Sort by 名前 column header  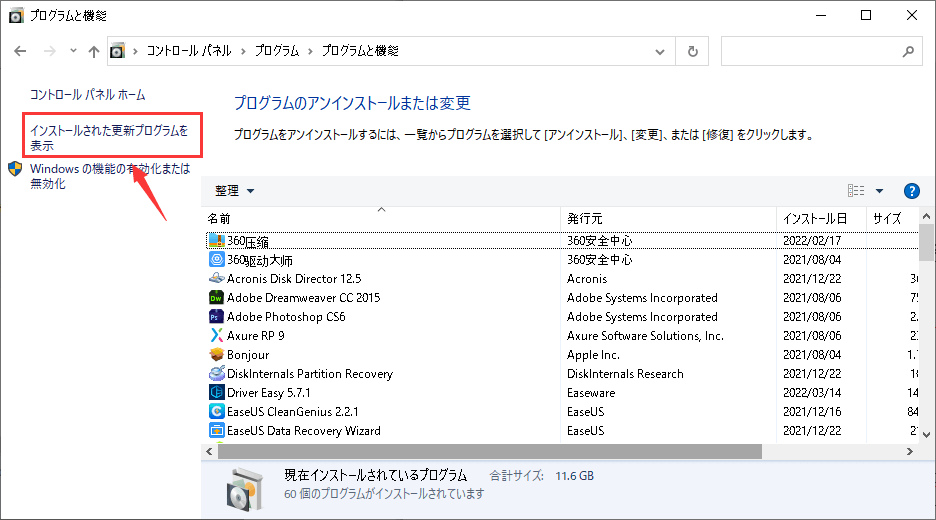(381, 219)
